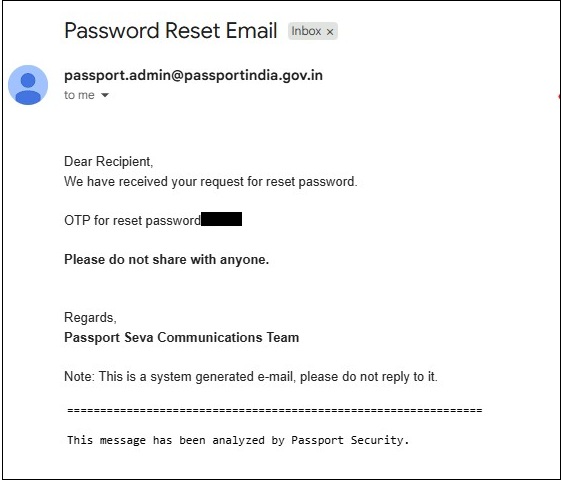Open the Inbox label chip

point(306,31)
